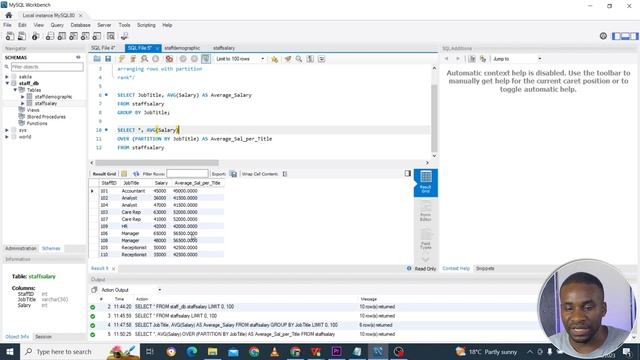This screenshot has height=360, width=640.
Task: Open the Query menu
Action: click(57, 25)
